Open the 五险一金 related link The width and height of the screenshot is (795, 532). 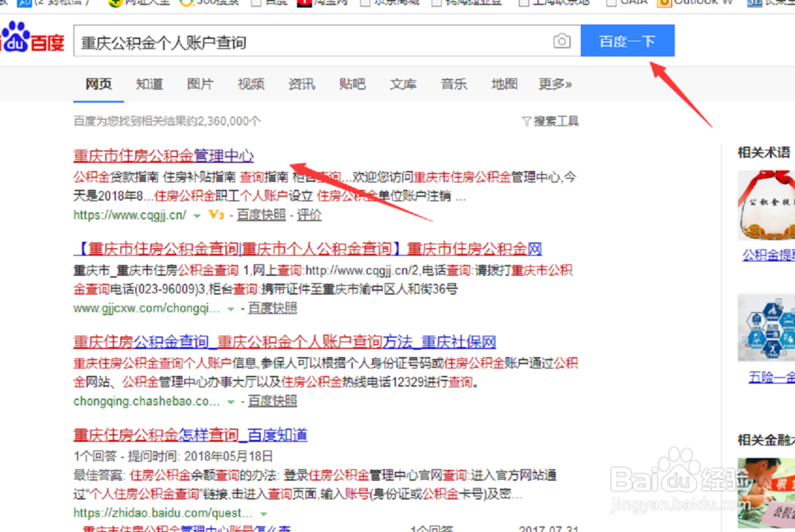tap(772, 377)
